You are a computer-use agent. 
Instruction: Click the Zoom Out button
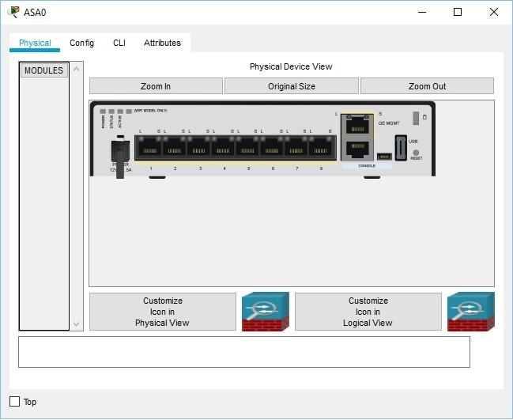(427, 86)
